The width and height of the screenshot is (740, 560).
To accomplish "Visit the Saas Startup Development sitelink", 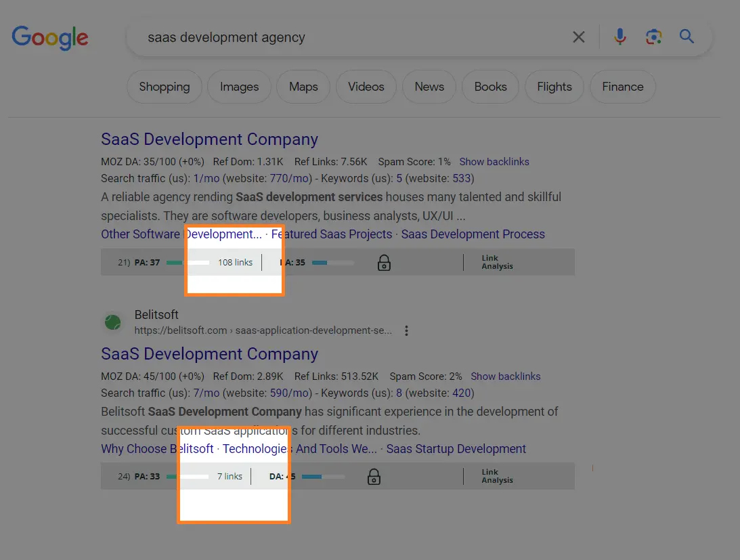I will 456,449.
